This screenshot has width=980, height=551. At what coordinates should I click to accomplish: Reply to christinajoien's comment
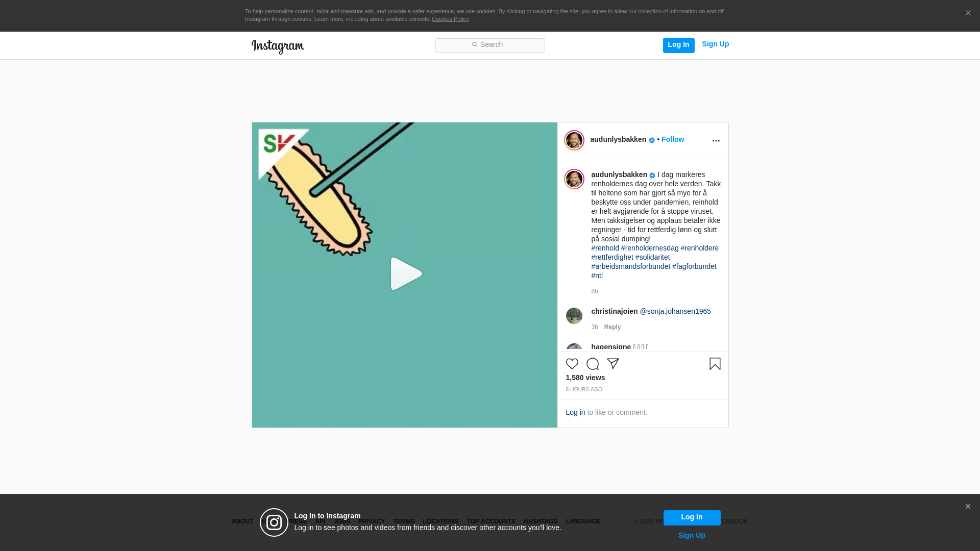612,327
